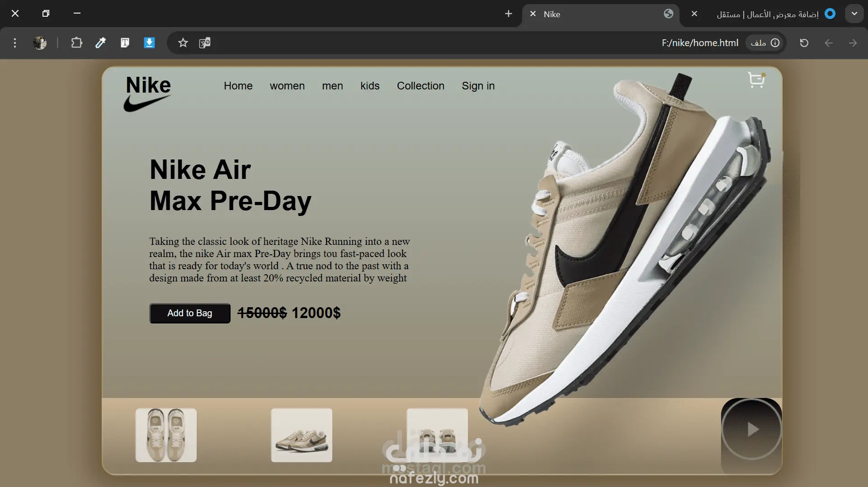Click the Add to Bag button
The image size is (868, 487).
[x=190, y=313]
